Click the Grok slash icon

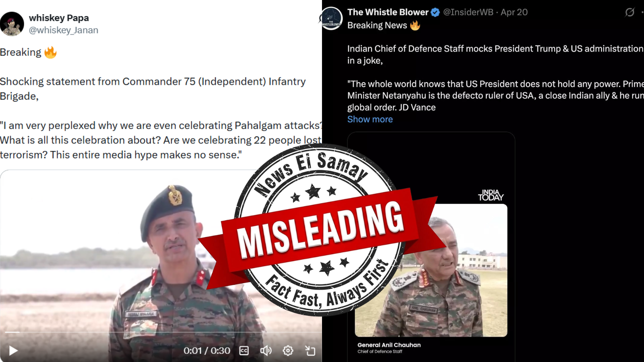tap(630, 12)
